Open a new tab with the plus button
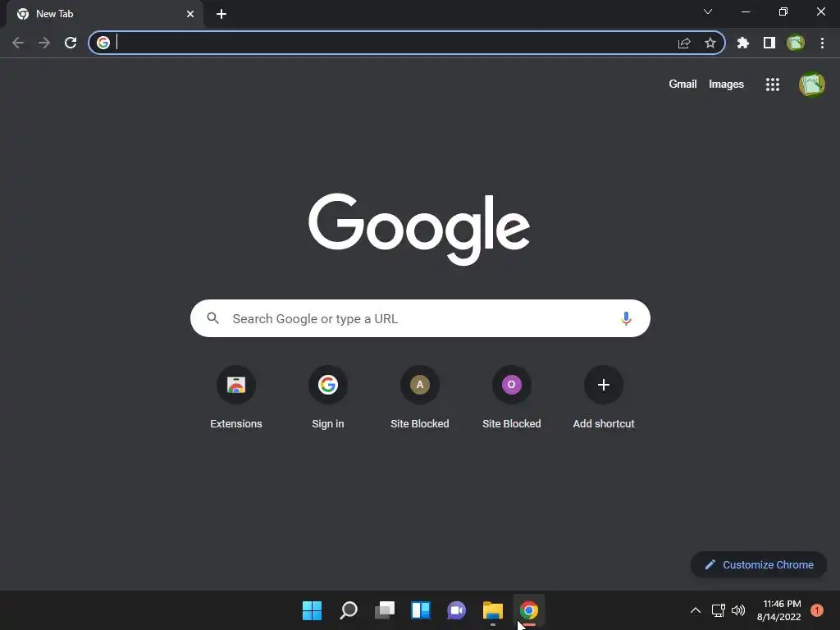This screenshot has height=630, width=840. click(x=221, y=14)
